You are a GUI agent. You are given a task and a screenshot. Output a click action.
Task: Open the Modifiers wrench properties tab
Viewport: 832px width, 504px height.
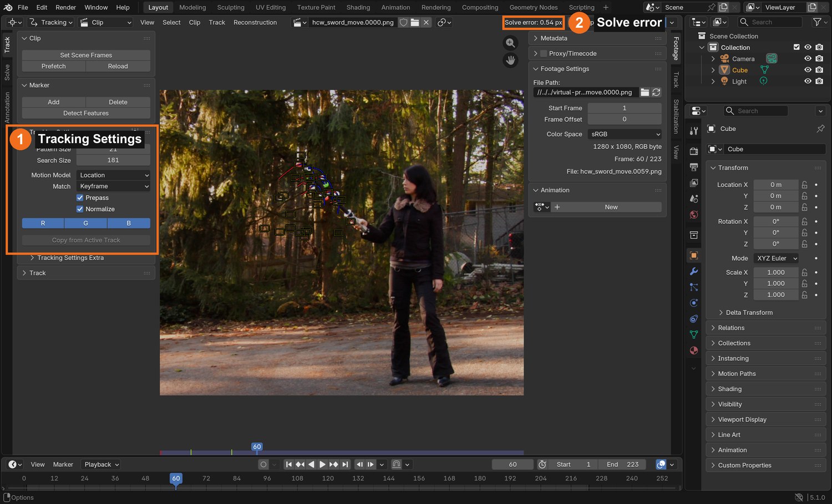694,271
